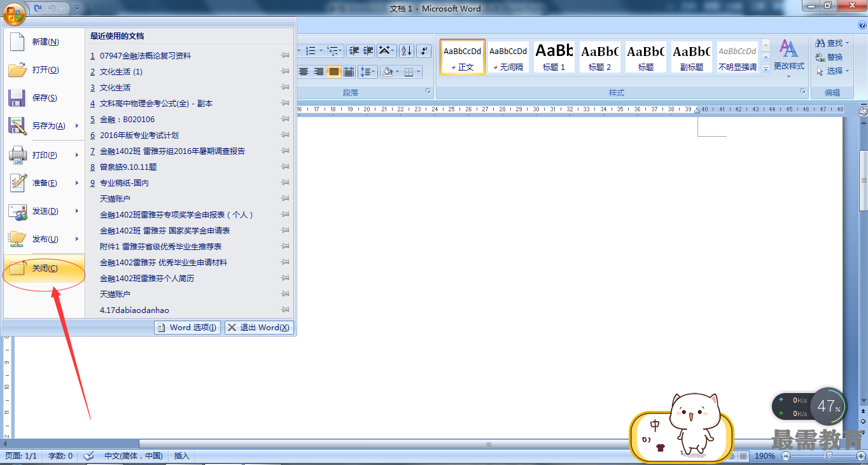Open the 选择 dropdown
The width and height of the screenshot is (868, 465).
[x=833, y=71]
